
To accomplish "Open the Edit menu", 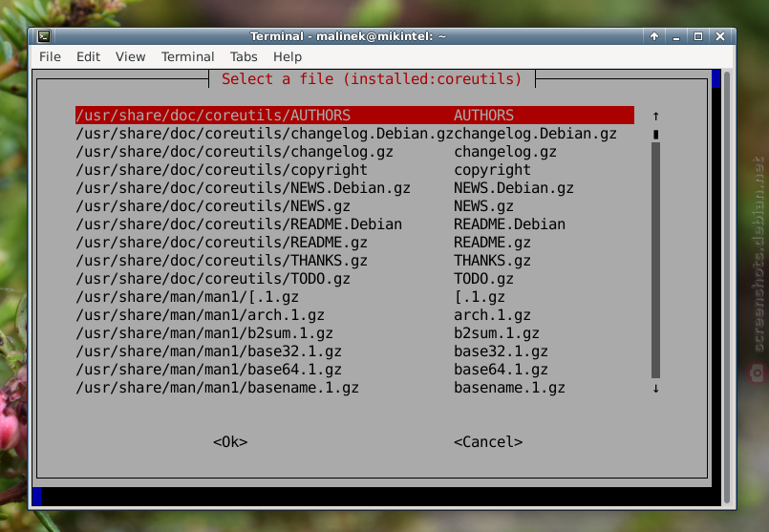I will [88, 57].
